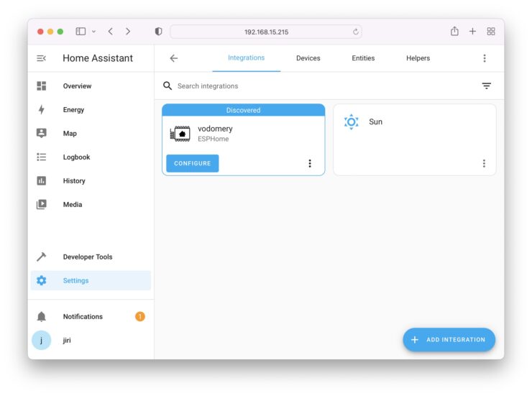This screenshot has height=396, width=532.
Task: Click the Logbook list icon
Action: tap(42, 157)
